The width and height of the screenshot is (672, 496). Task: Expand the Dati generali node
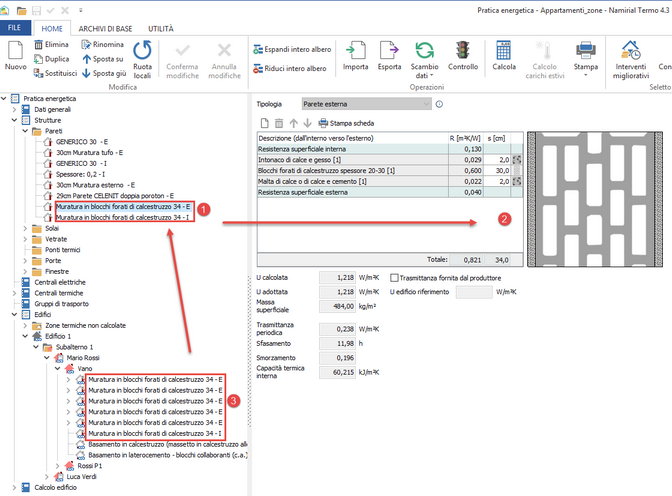15,110
